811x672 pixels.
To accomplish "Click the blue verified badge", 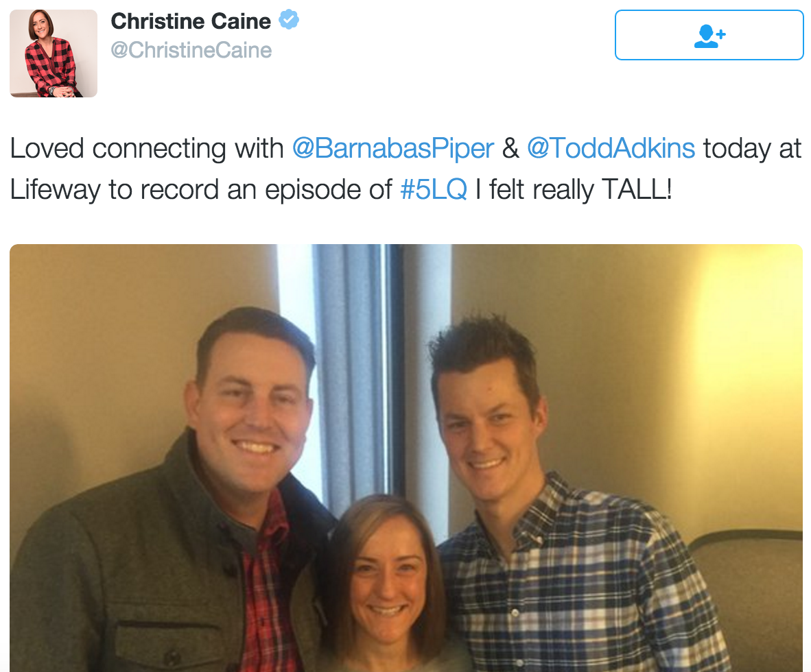I will (289, 20).
